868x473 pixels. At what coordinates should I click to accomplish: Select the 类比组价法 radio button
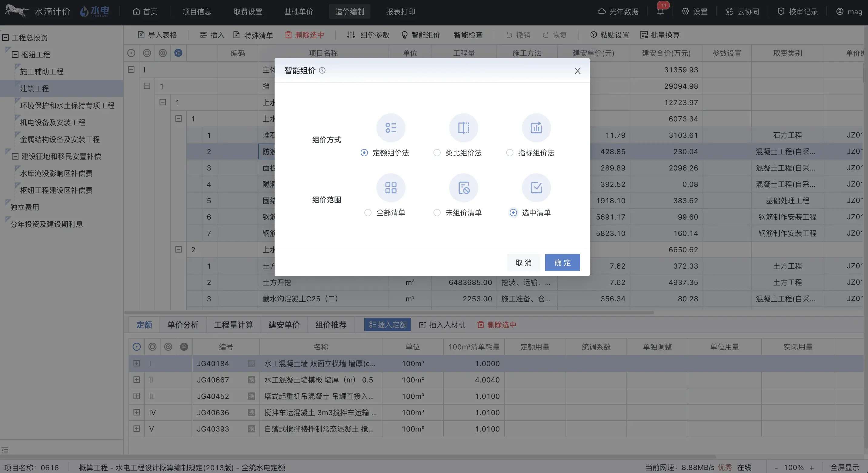[437, 153]
